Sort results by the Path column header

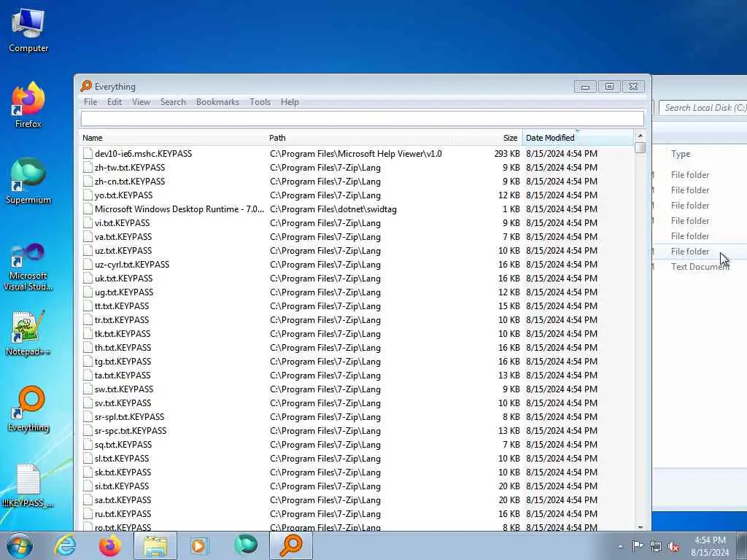tap(358, 138)
